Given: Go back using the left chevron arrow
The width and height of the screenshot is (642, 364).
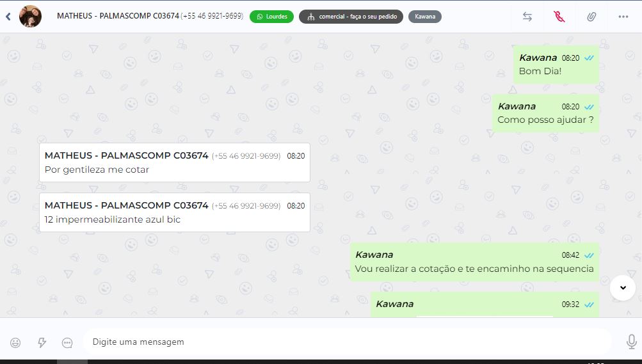Looking at the screenshot, I should [8, 17].
